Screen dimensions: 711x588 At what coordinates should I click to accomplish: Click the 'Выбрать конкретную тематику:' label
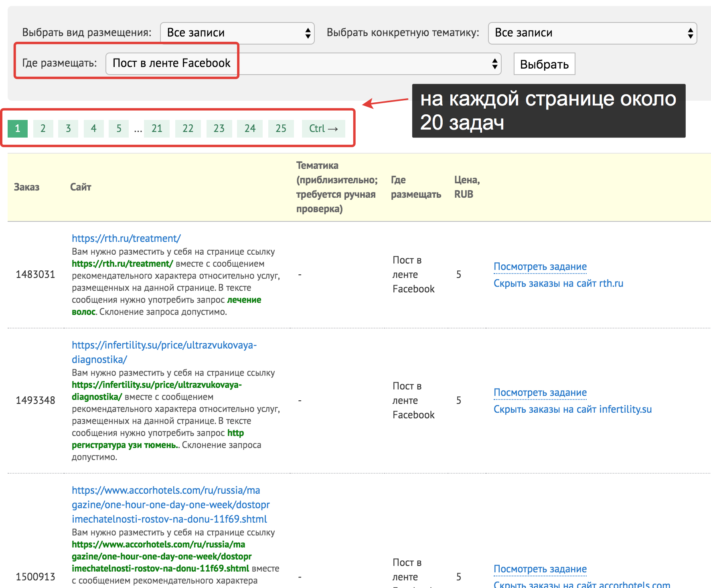pyautogui.click(x=403, y=32)
